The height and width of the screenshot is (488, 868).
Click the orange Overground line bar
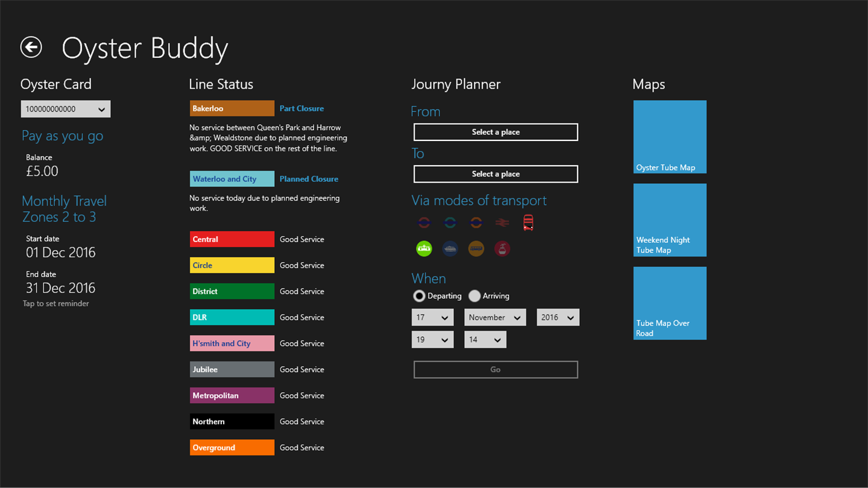coord(232,448)
